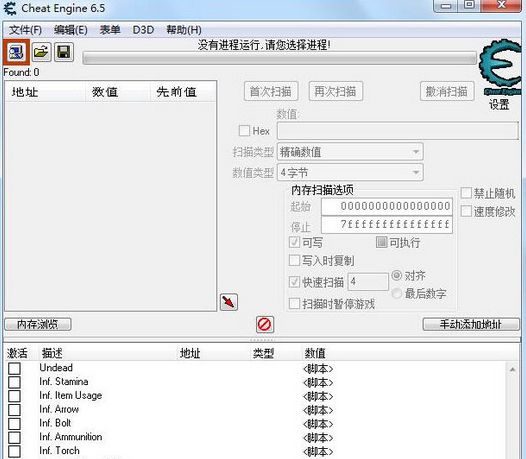The width and height of the screenshot is (526, 459).
Task: Select the Inf. Ammunition entry text
Action: click(x=70, y=437)
